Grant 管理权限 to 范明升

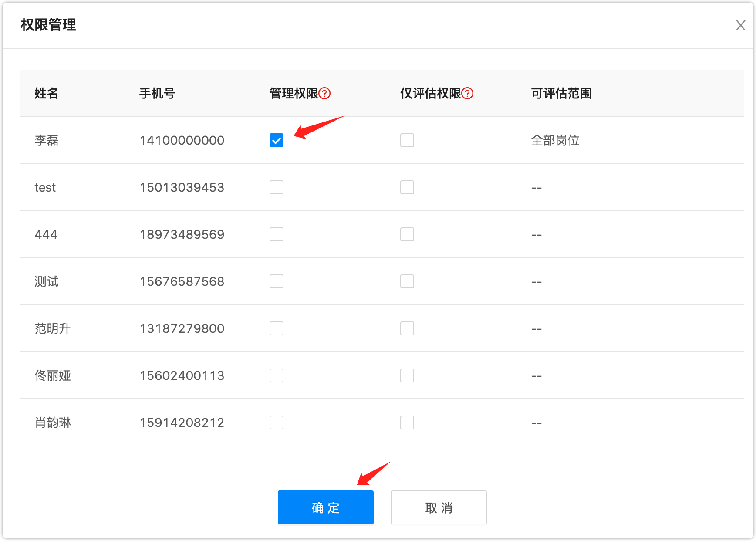[277, 328]
